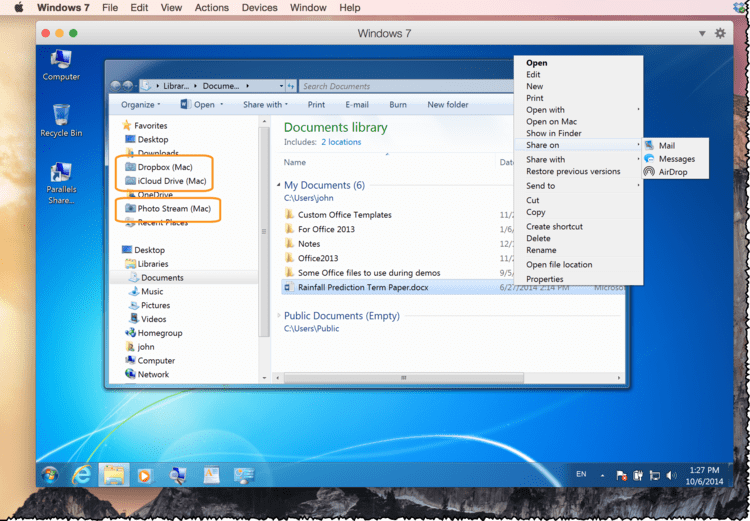750x521 pixels.
Task: Expand the Send to context submenu
Action: click(x=579, y=186)
